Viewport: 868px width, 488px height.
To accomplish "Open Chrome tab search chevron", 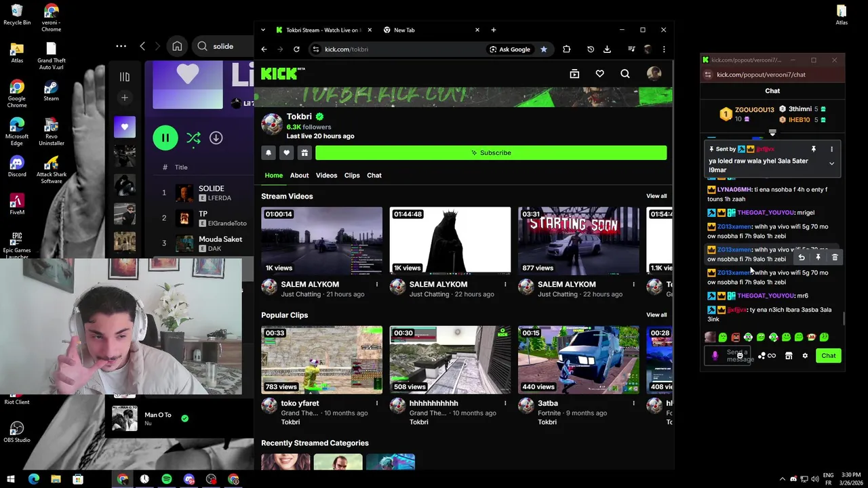I will [263, 30].
